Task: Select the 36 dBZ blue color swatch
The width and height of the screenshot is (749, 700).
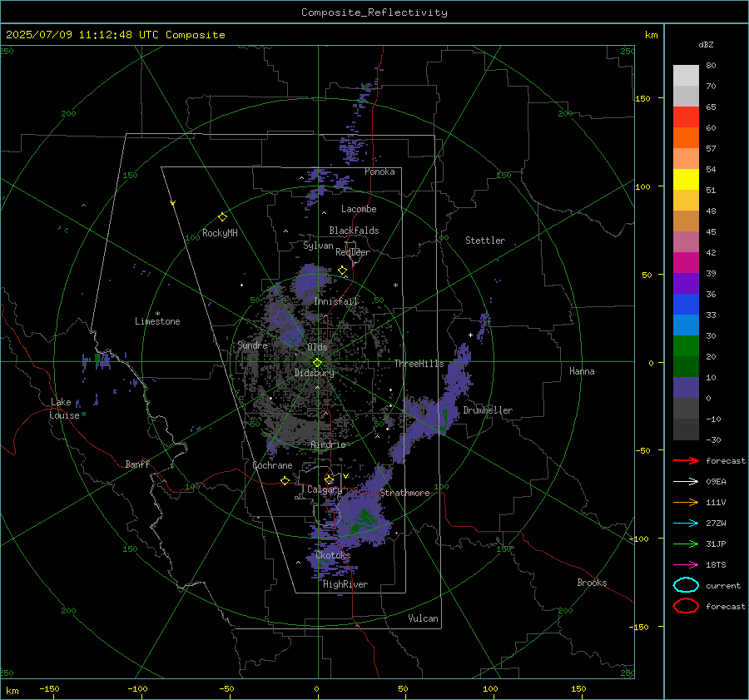Action: click(x=686, y=305)
